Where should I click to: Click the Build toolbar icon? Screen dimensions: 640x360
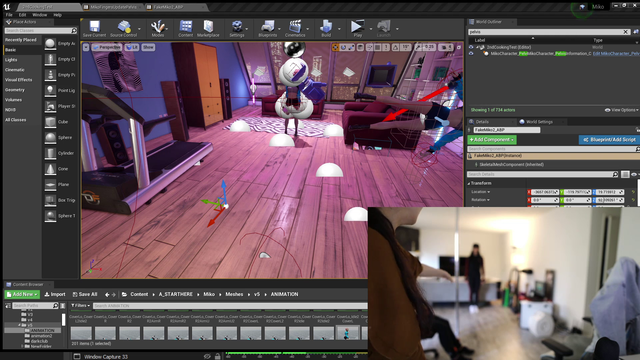tap(326, 29)
